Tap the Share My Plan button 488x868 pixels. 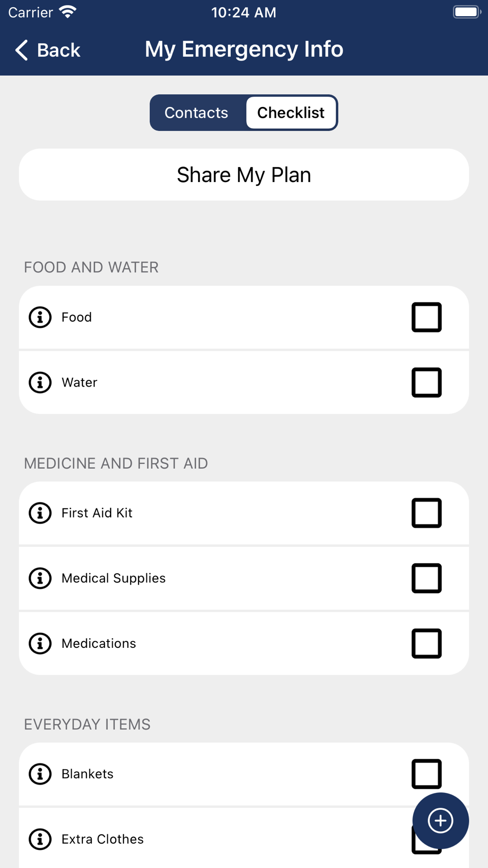click(x=244, y=175)
